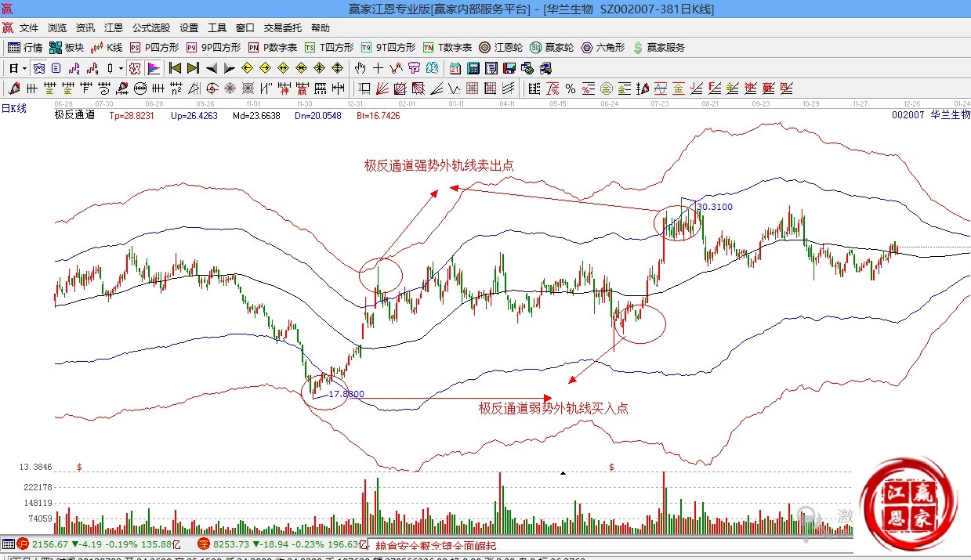Open the 六角形 hexagon chart tool

click(x=603, y=48)
